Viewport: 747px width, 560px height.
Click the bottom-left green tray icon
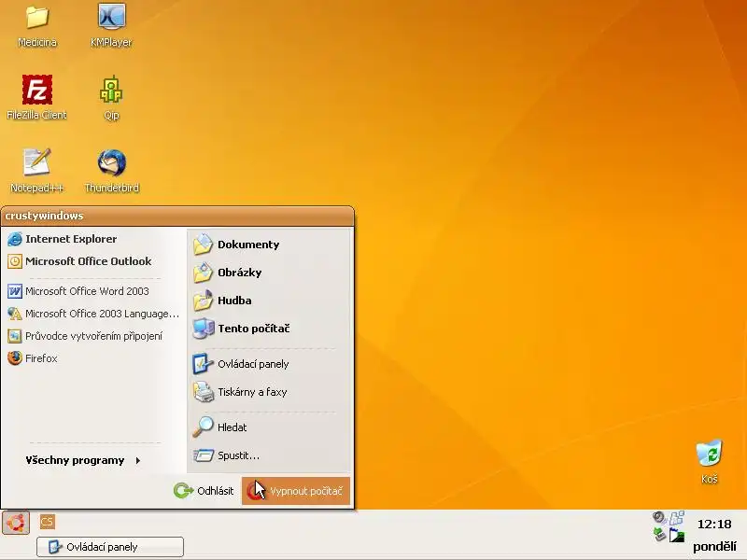(659, 535)
